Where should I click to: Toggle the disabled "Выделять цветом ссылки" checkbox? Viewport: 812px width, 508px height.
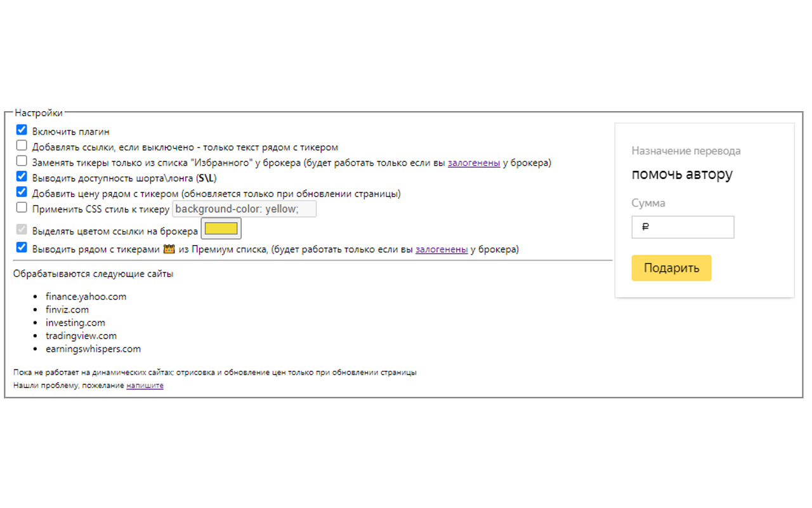coord(22,230)
